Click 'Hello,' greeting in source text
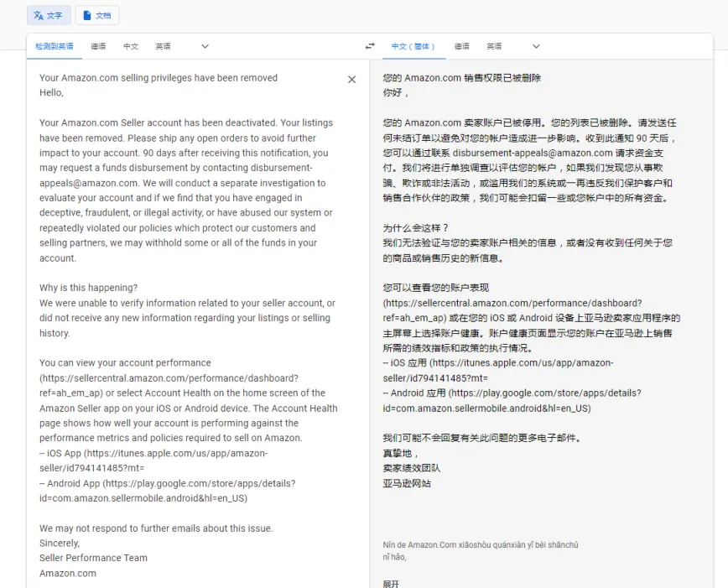This screenshot has height=588, width=728. point(51,93)
